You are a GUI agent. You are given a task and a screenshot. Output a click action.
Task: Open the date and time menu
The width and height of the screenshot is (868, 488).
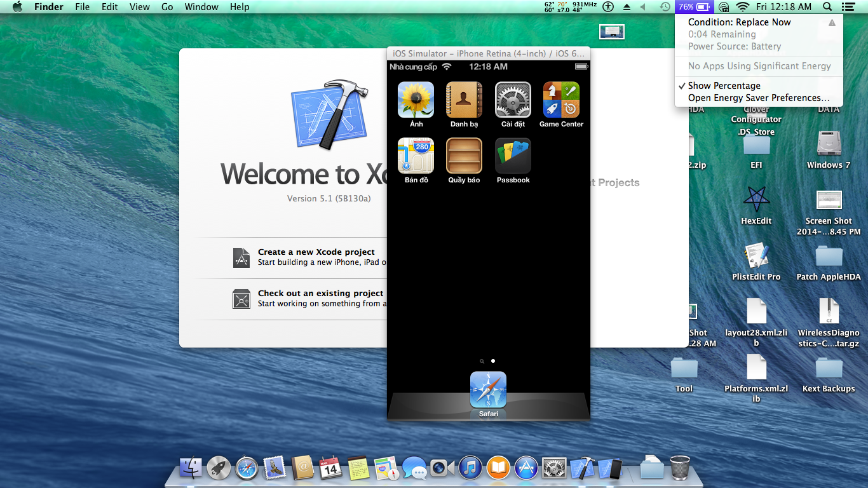(x=784, y=7)
